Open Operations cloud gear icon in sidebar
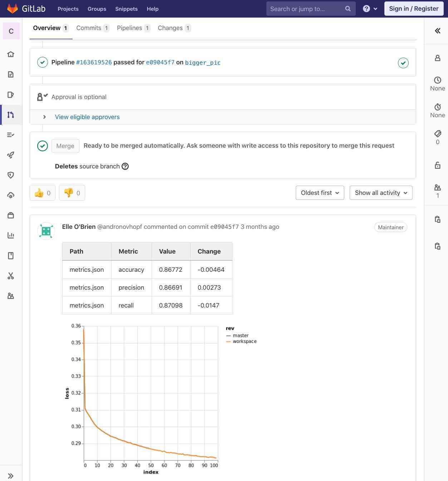The width and height of the screenshot is (448, 481). (x=11, y=195)
